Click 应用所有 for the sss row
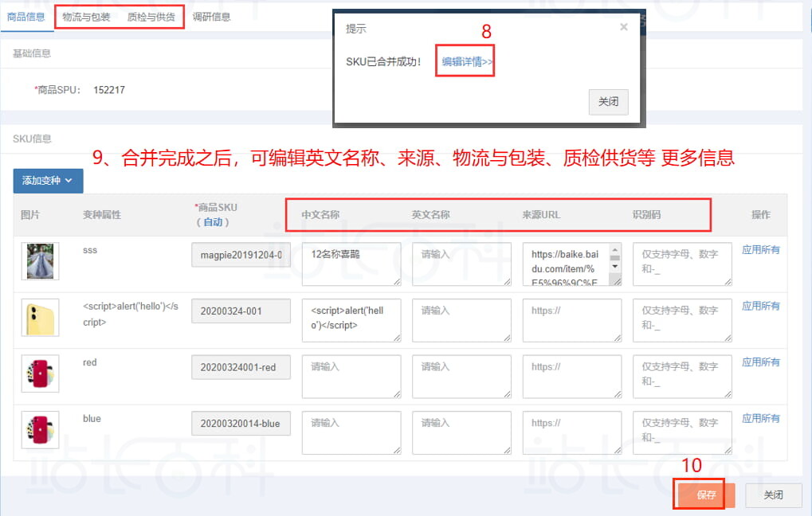The image size is (812, 516). click(760, 250)
